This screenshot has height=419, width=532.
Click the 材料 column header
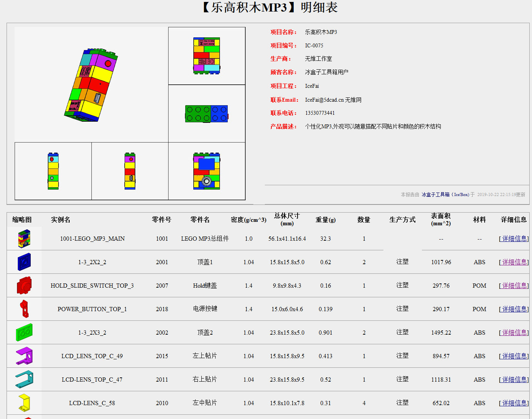[x=479, y=220]
